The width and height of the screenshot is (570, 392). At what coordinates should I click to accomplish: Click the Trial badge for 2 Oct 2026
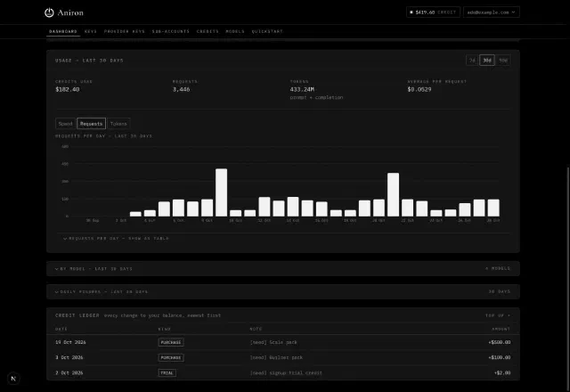[167, 372]
